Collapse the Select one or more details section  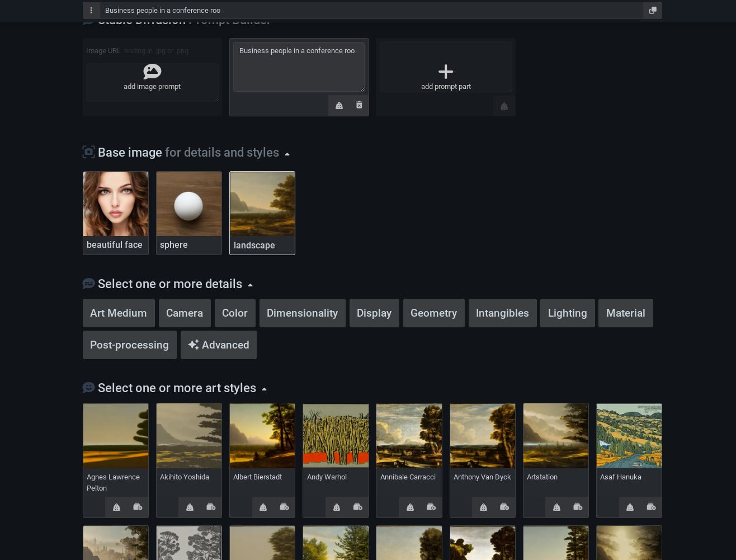pos(250,284)
